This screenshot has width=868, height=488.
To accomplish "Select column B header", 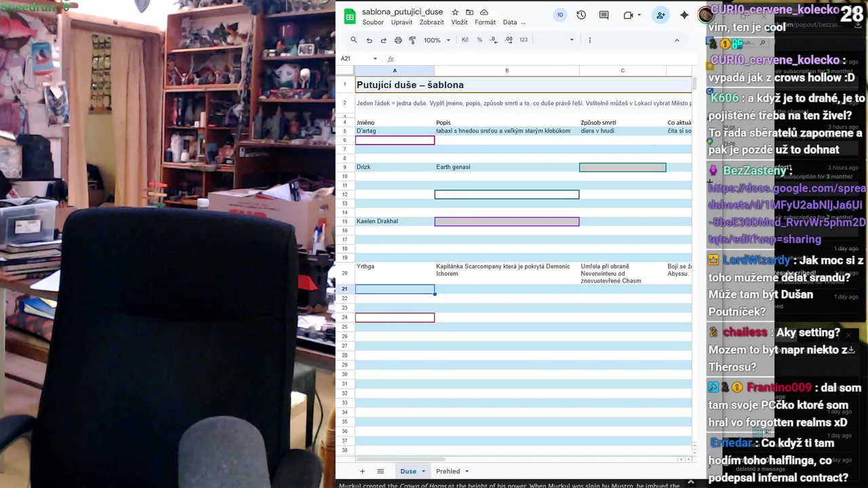I will click(507, 70).
